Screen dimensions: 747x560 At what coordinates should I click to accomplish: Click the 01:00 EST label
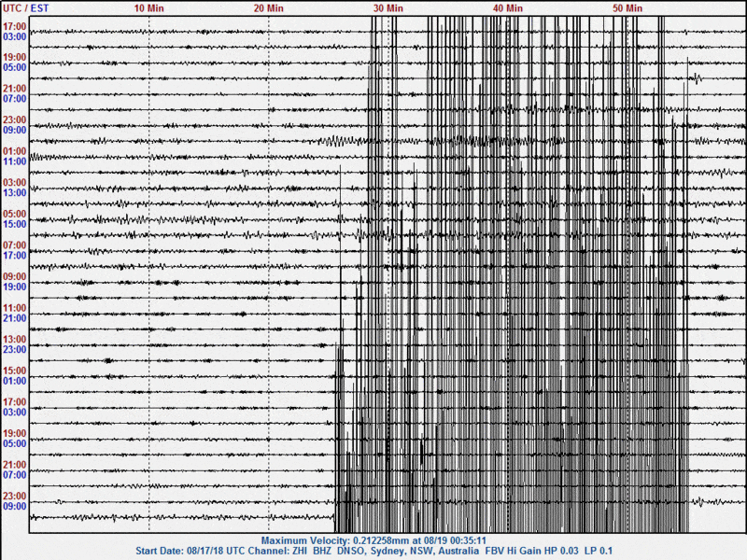tap(14, 381)
